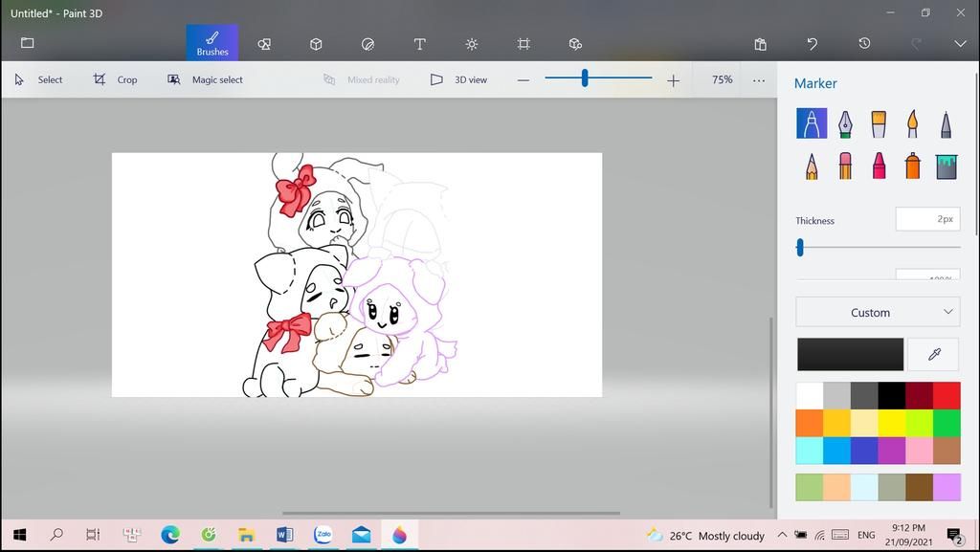Open the Custom material dropdown
Image resolution: width=980 pixels, height=552 pixels.
(x=878, y=312)
